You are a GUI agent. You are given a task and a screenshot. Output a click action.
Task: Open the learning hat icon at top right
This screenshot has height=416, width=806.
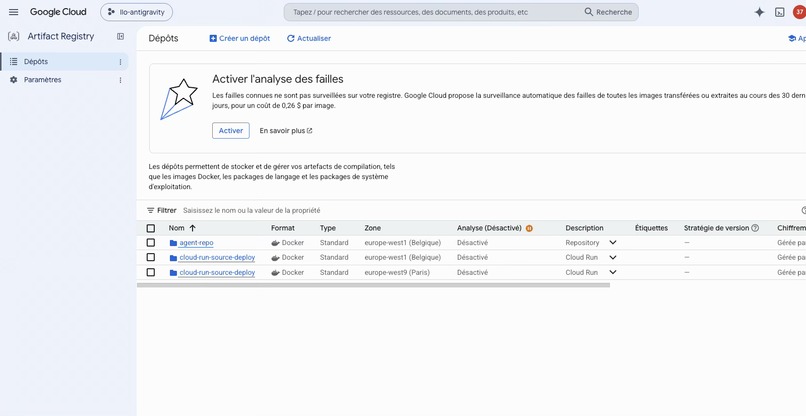coord(792,39)
